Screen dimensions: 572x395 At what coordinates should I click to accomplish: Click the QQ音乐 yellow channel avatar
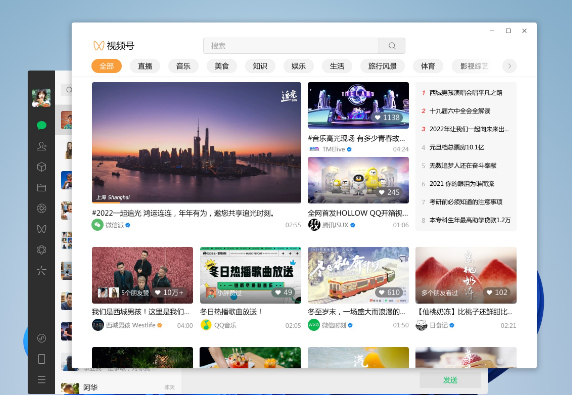point(206,325)
